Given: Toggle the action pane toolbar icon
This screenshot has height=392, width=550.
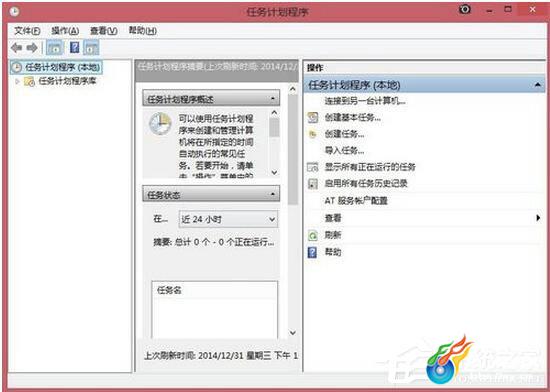Looking at the screenshot, I should pyautogui.click(x=91, y=48).
